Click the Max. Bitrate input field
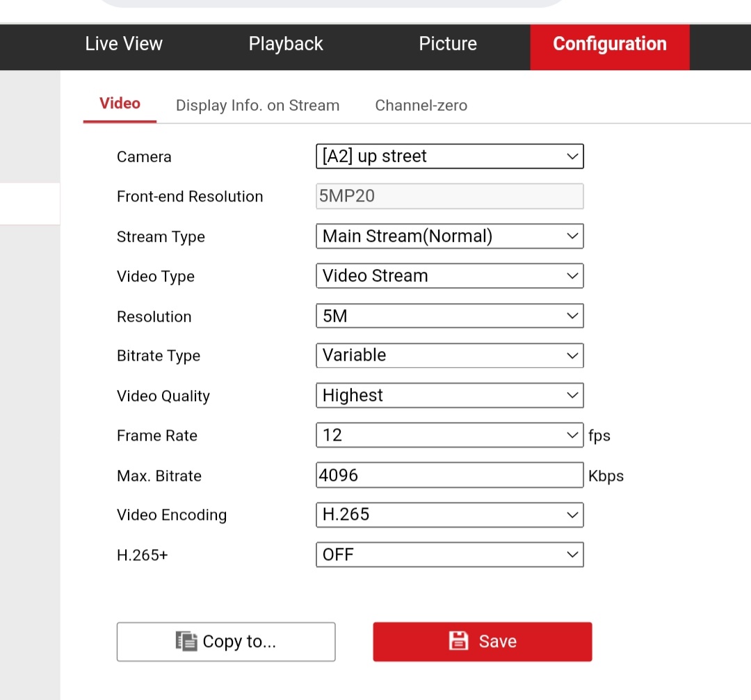 point(449,475)
